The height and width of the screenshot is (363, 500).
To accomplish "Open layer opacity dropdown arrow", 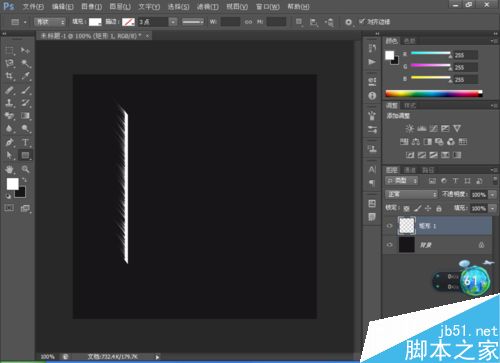I will click(493, 195).
